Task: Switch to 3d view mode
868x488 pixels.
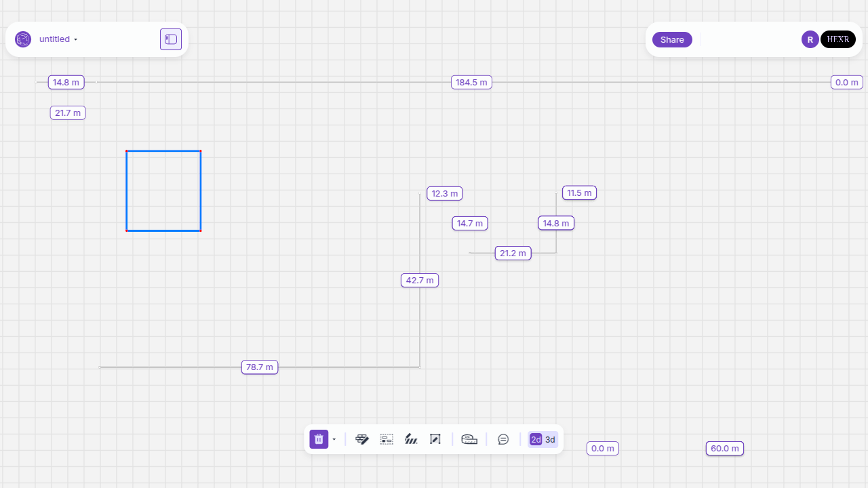Action: click(x=550, y=439)
